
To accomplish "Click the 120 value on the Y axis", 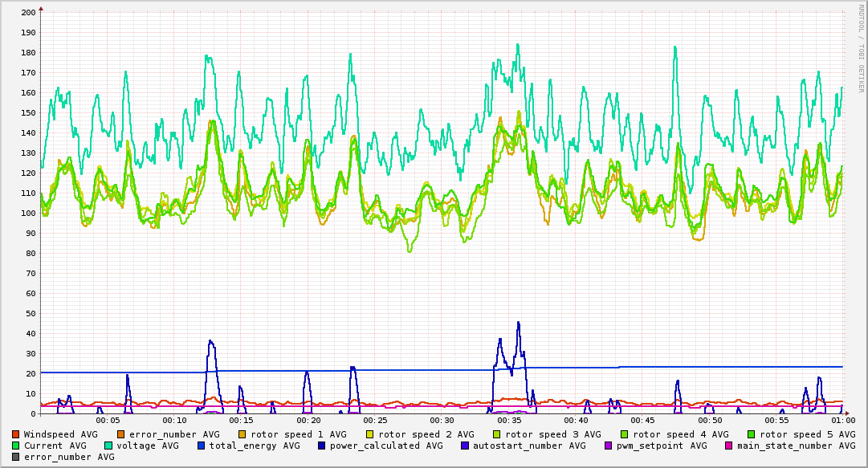I will click(x=28, y=173).
